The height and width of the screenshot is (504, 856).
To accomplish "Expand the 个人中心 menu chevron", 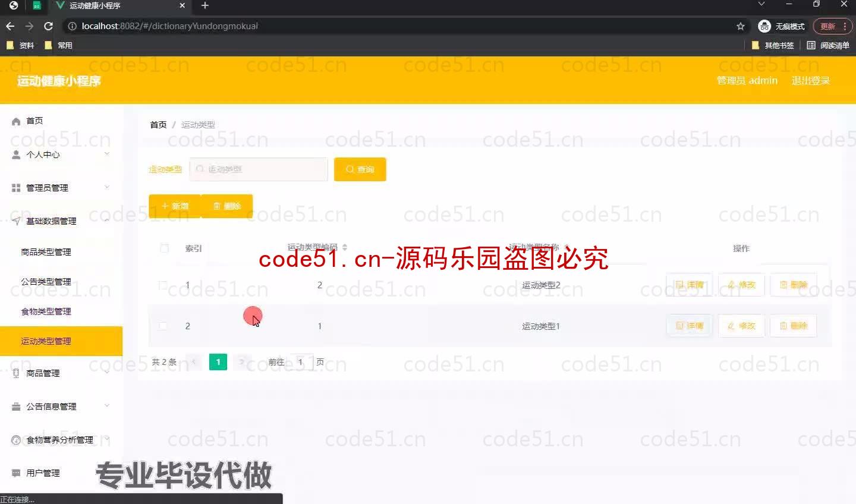I will click(x=107, y=154).
